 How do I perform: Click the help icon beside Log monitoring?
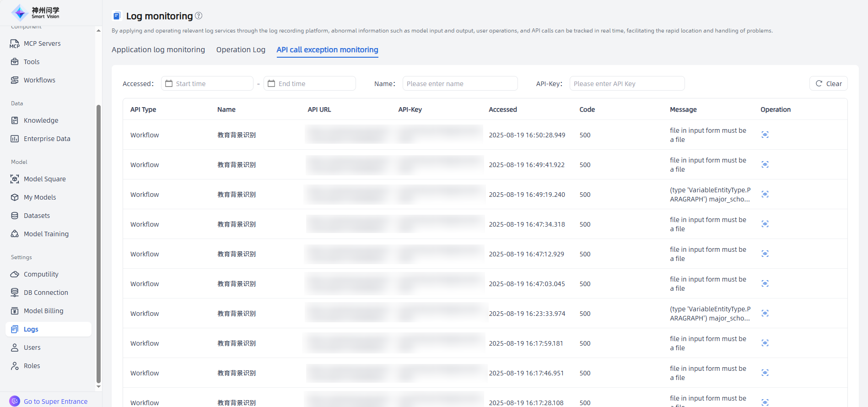[199, 16]
